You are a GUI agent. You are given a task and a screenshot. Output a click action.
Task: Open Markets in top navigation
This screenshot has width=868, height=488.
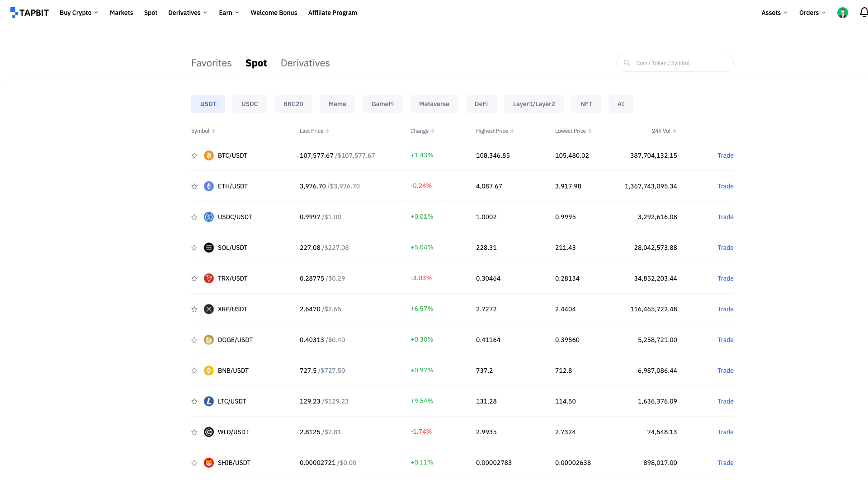pos(121,13)
